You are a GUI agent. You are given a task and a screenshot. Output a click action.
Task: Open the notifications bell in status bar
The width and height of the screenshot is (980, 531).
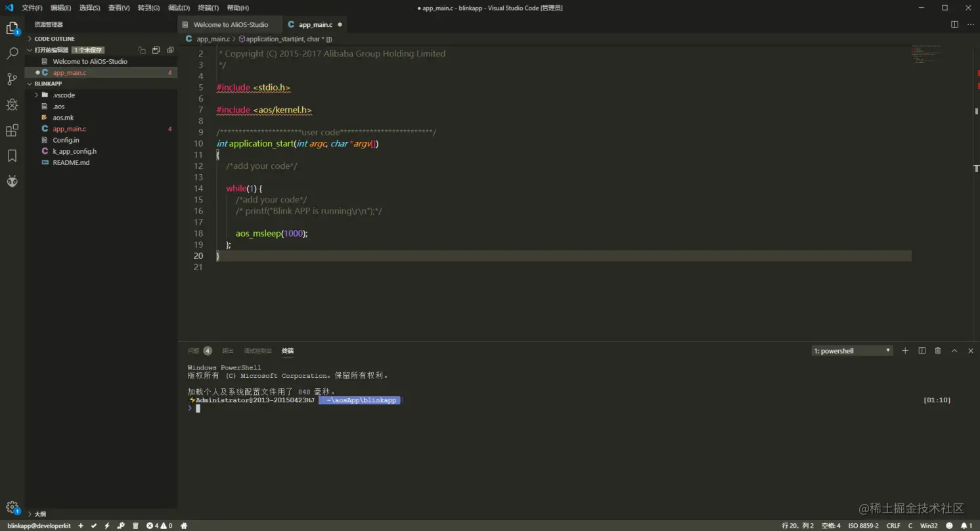(966, 526)
